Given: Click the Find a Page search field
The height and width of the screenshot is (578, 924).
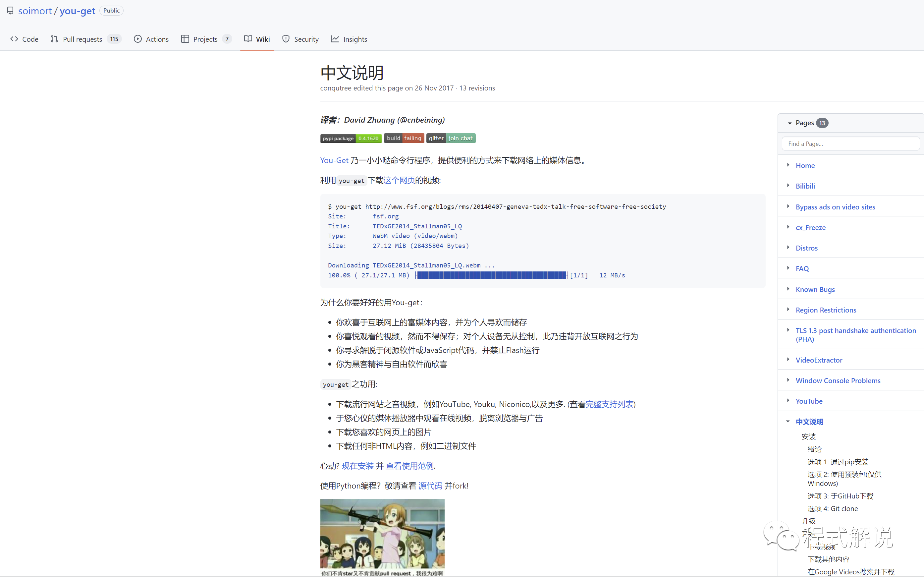Looking at the screenshot, I should tap(850, 144).
